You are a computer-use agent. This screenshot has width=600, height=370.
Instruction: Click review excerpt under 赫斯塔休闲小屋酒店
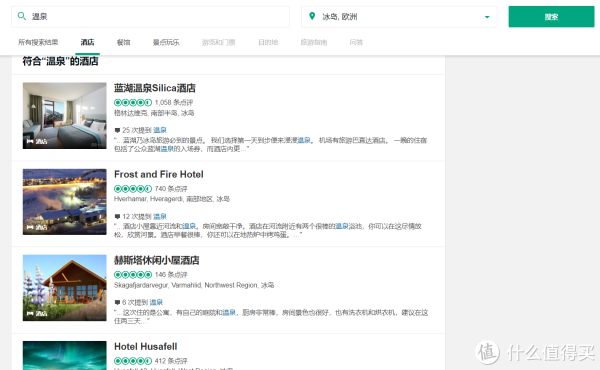[x=271, y=316]
